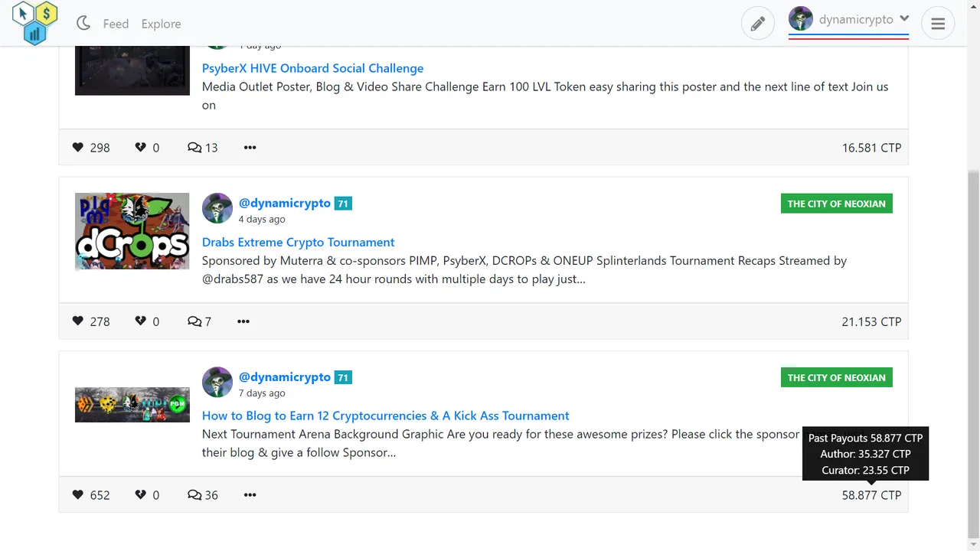
Task: Click the page vertical scrollbar
Action: pyautogui.click(x=974, y=355)
